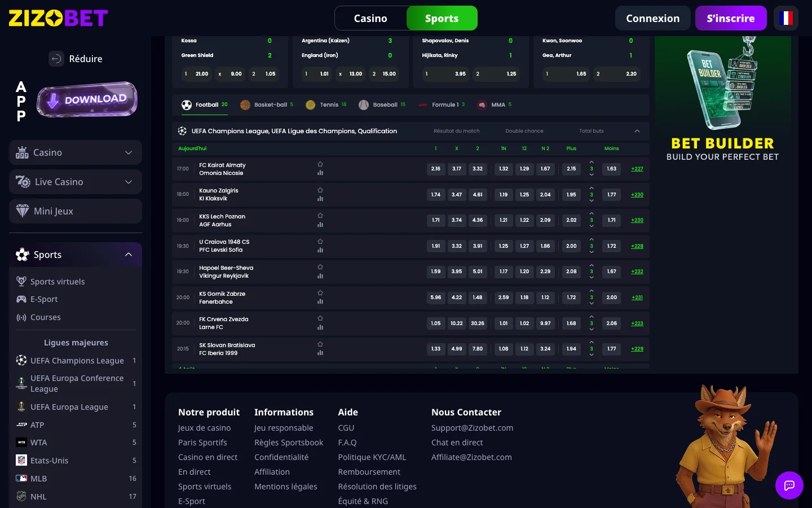Open statistics for Hapoel Beer-Sheva match

[x=320, y=276]
